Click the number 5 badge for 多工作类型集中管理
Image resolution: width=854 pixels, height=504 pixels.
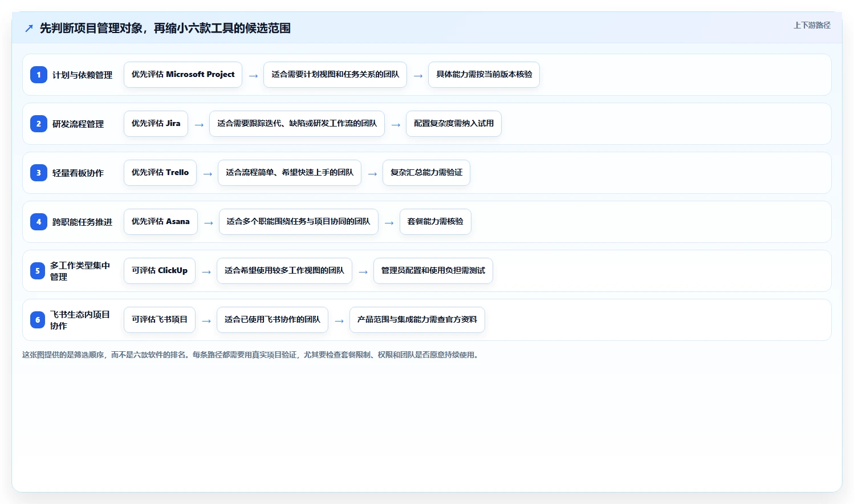click(38, 271)
